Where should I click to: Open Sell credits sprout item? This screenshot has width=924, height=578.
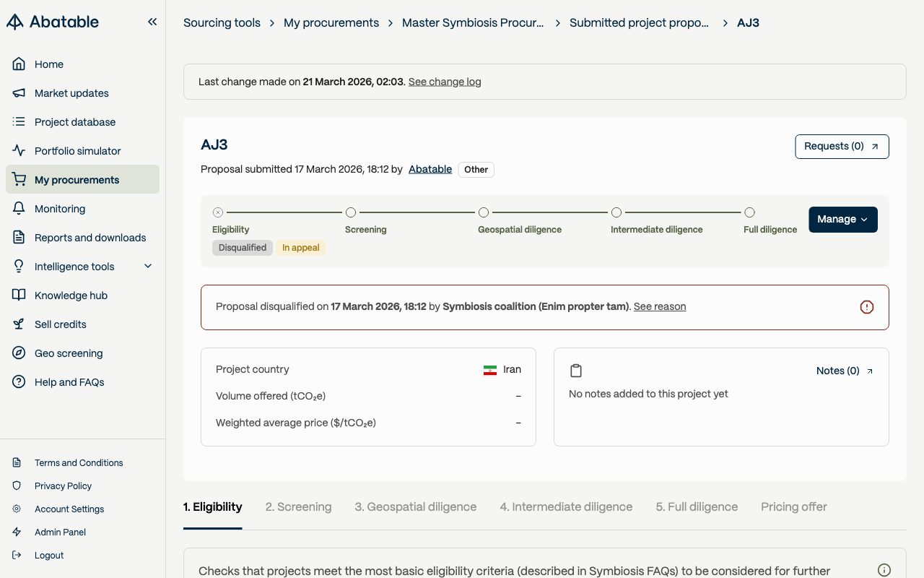[x=82, y=324]
